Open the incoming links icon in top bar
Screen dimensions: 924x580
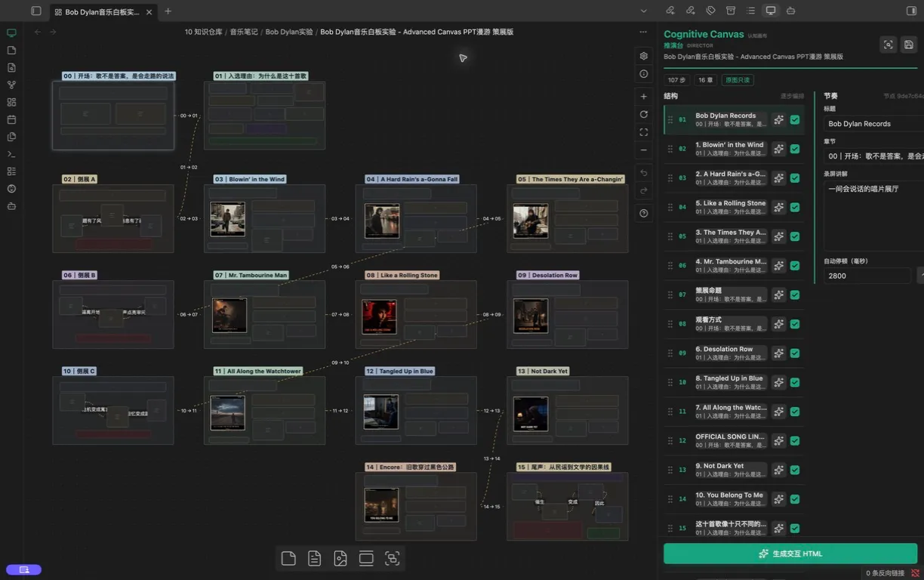point(670,11)
